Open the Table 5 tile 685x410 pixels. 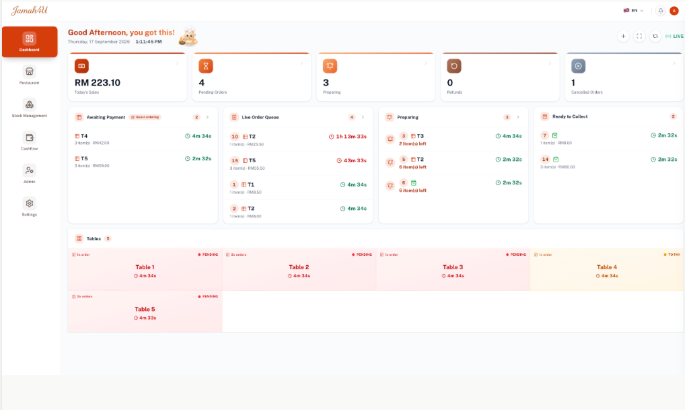point(145,312)
